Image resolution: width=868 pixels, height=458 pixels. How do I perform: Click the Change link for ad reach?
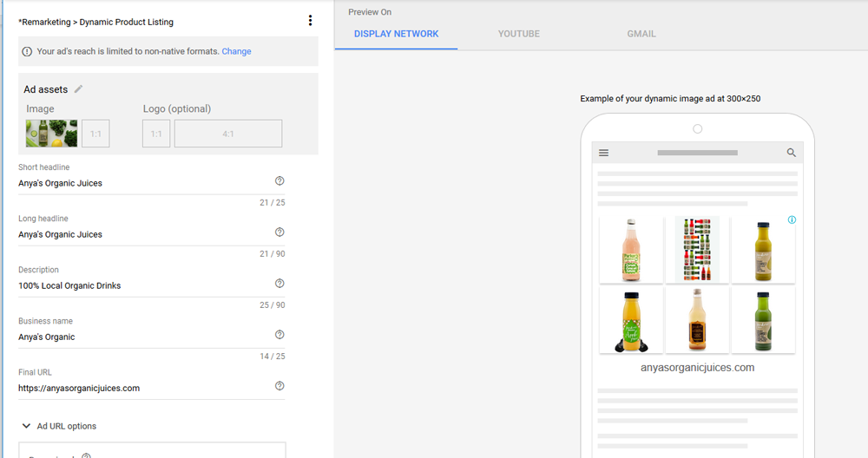236,51
